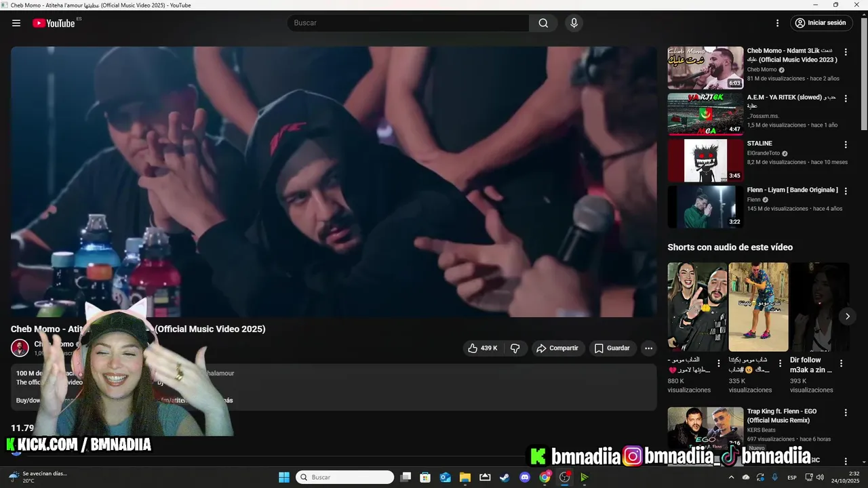This screenshot has width=868, height=488.
Task: Open the Ndamt 3Lik video title link
Action: click(x=792, y=55)
